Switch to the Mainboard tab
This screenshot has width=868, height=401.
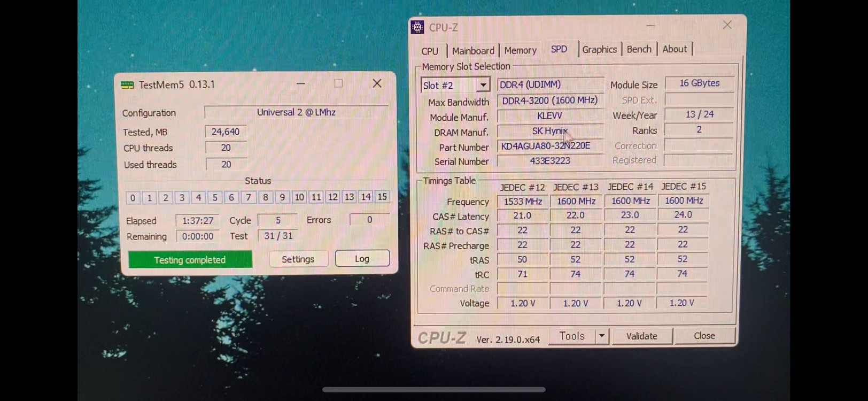click(x=473, y=50)
